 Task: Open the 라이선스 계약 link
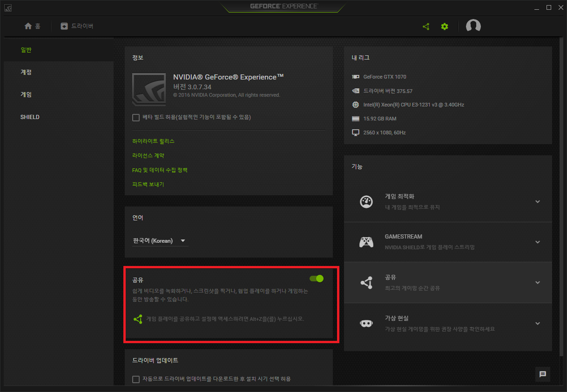coord(148,155)
